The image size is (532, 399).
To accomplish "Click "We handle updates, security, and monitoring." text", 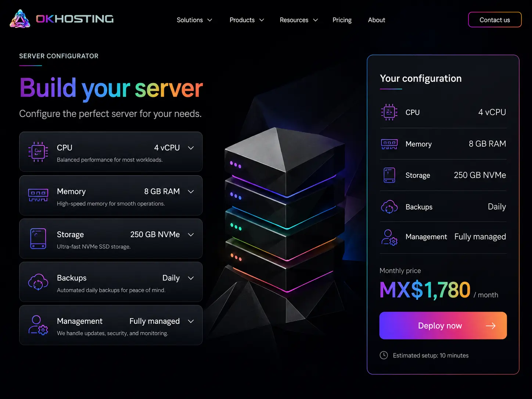I will click(112, 333).
